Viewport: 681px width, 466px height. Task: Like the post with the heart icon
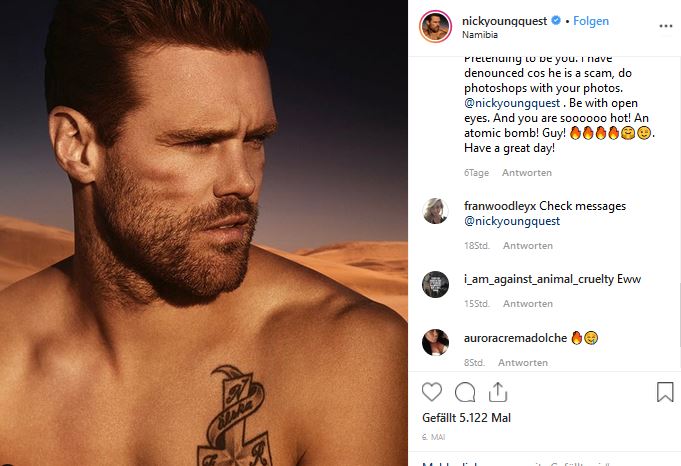(431, 392)
